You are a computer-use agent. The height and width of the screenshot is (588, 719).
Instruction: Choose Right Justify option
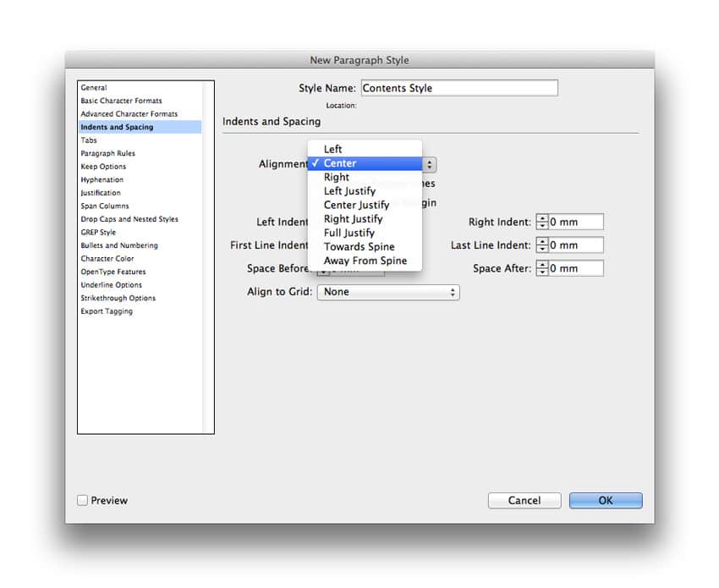pos(365,219)
